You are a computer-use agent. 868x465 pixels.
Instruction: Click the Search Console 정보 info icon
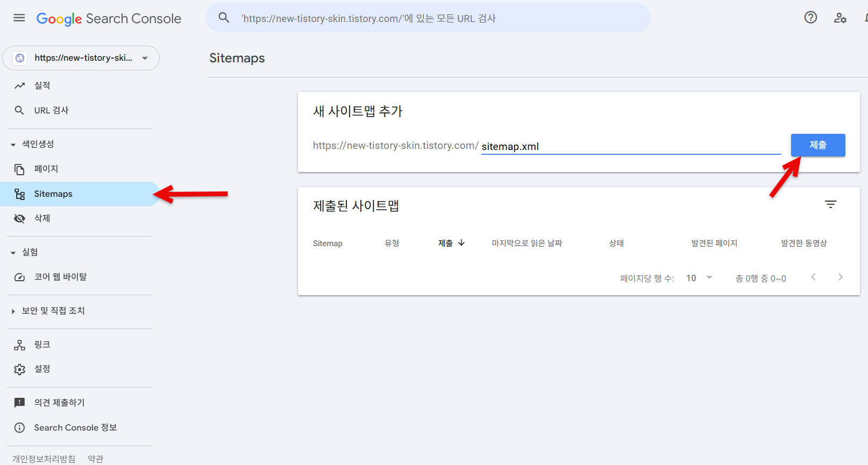19,428
